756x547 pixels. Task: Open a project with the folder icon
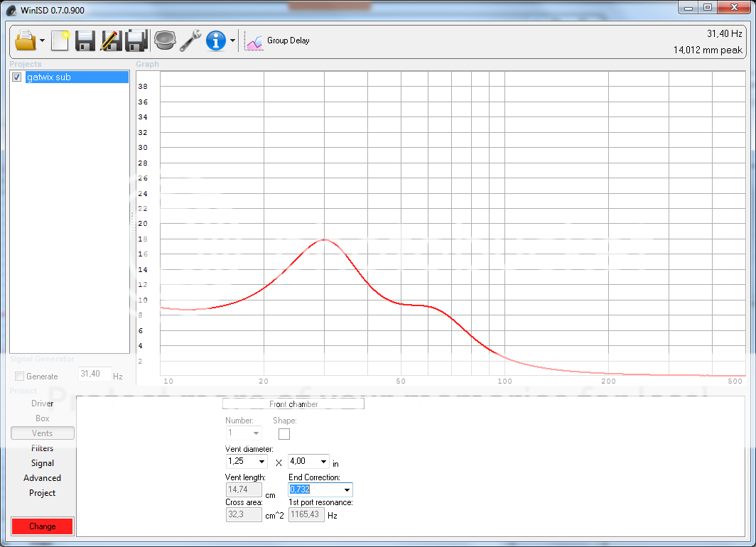[x=25, y=40]
